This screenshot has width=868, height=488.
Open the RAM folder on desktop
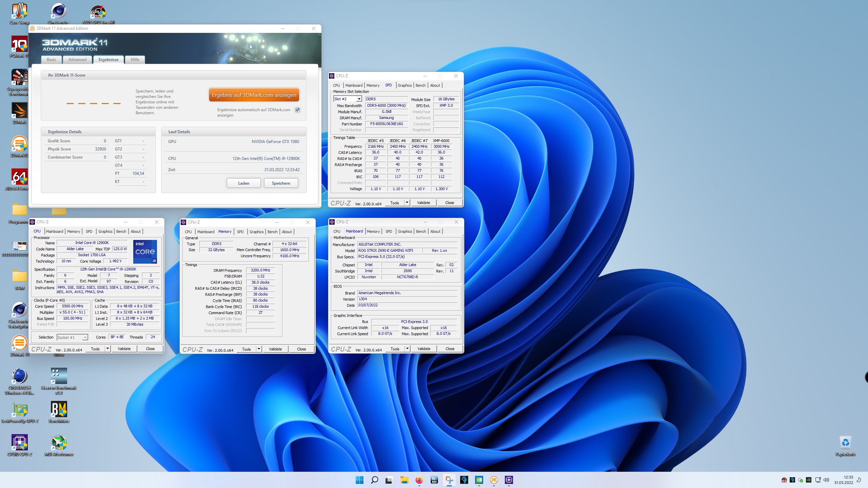(19, 280)
